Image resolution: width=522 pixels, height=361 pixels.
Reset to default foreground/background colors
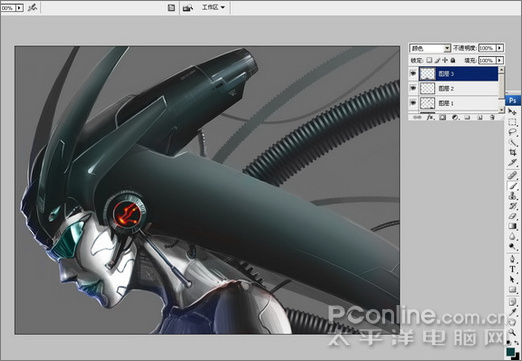509,342
